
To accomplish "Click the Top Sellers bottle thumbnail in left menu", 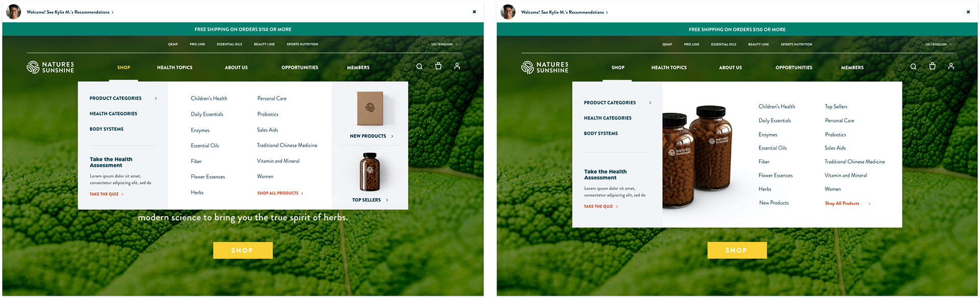I will [370, 171].
